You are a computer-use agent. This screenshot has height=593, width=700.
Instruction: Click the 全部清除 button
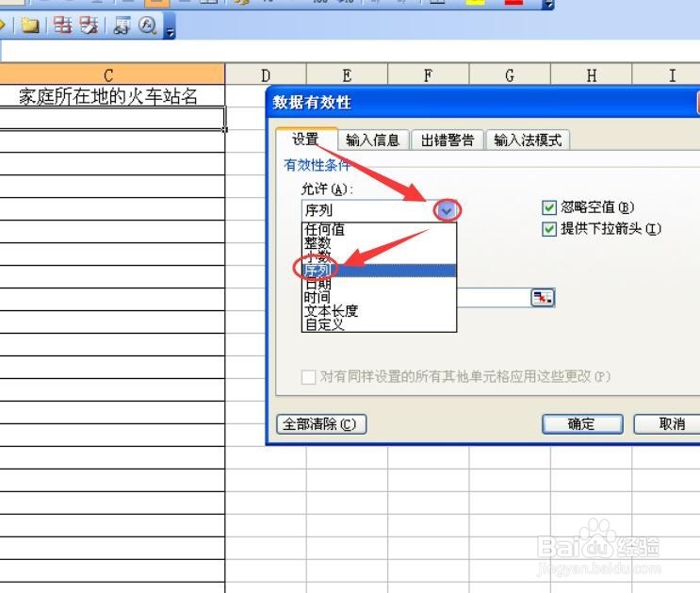coord(321,424)
